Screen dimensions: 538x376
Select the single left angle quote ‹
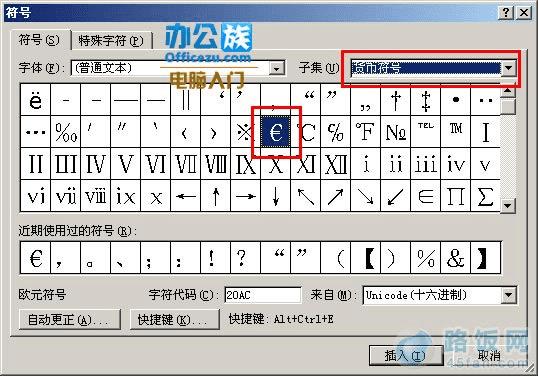186,132
